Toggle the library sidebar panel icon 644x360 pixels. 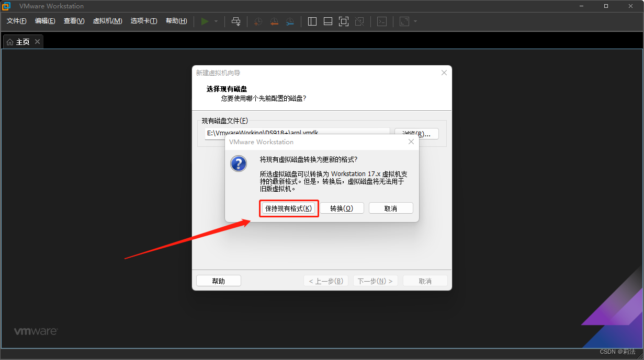[312, 21]
